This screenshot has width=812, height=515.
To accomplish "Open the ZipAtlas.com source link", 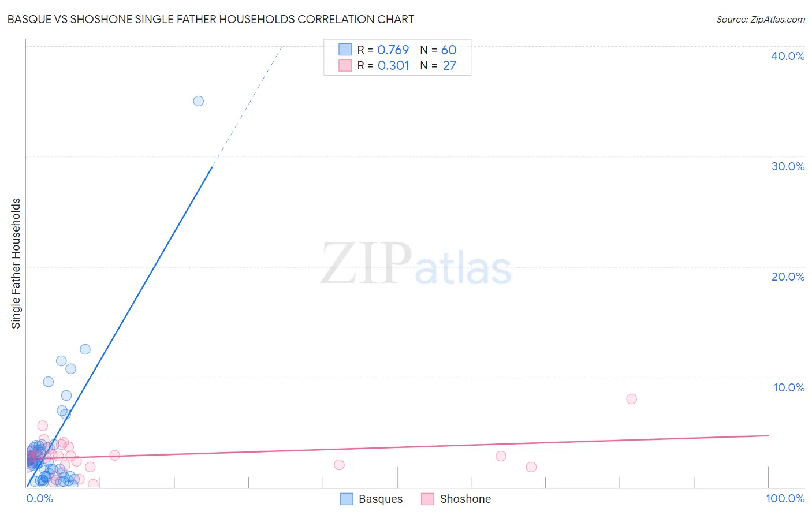I will pyautogui.click(x=761, y=19).
